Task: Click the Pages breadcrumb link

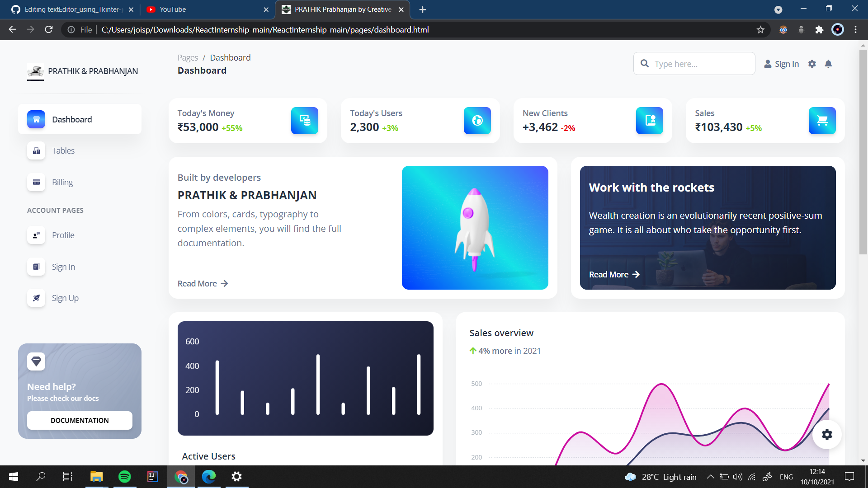Action: coord(188,58)
